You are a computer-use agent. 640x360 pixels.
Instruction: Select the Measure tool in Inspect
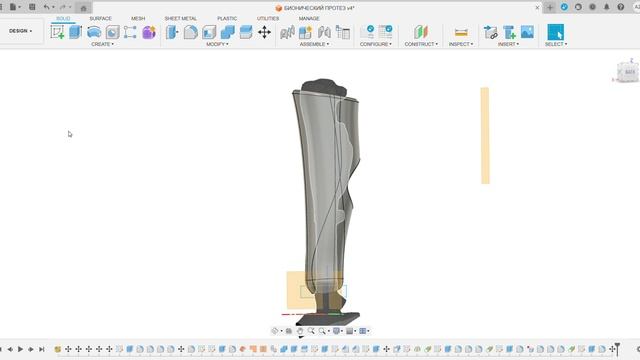pyautogui.click(x=461, y=32)
